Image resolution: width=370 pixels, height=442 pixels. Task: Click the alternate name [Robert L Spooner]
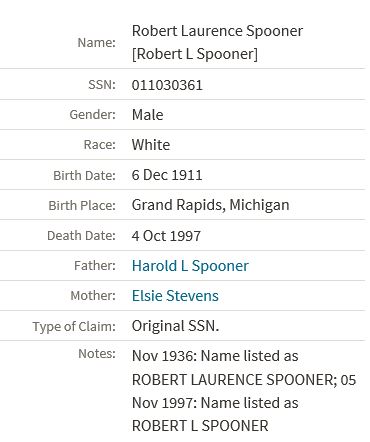tap(195, 54)
